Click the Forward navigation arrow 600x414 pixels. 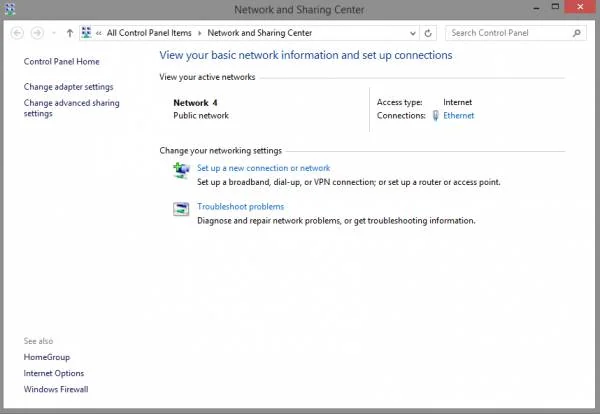coord(37,33)
